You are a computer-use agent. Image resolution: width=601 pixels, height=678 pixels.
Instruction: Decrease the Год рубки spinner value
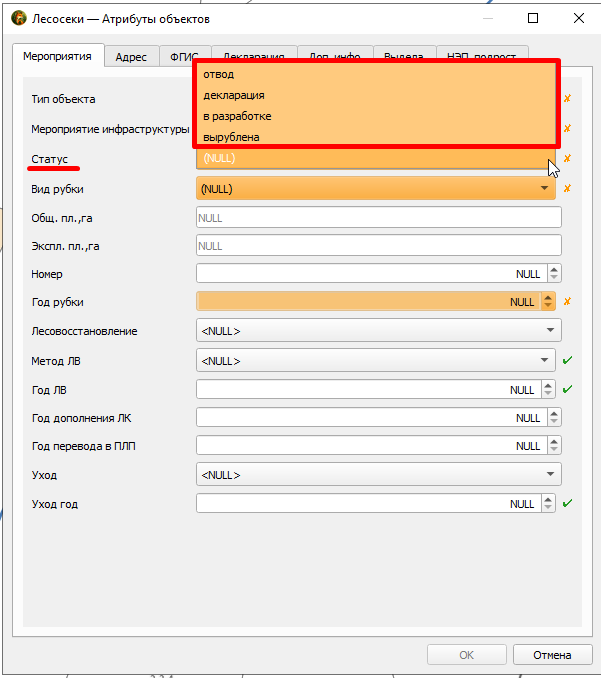pyautogui.click(x=548, y=306)
